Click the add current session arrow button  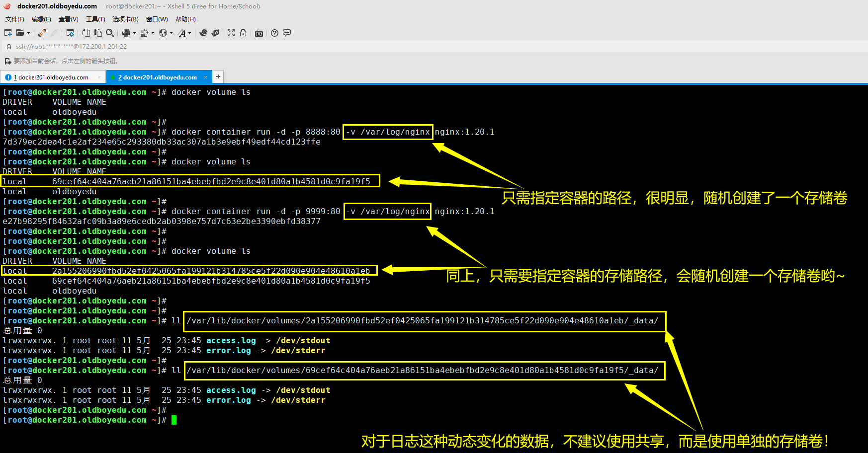(x=7, y=61)
